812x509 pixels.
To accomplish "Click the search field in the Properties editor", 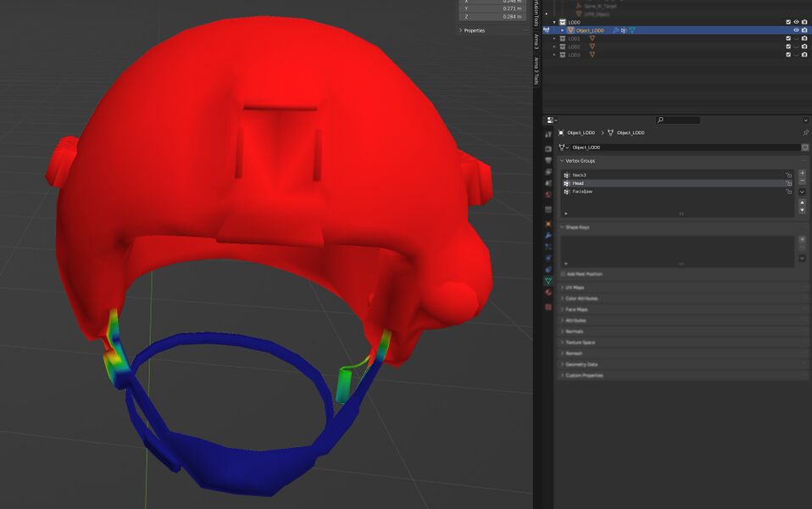I will pyautogui.click(x=679, y=119).
